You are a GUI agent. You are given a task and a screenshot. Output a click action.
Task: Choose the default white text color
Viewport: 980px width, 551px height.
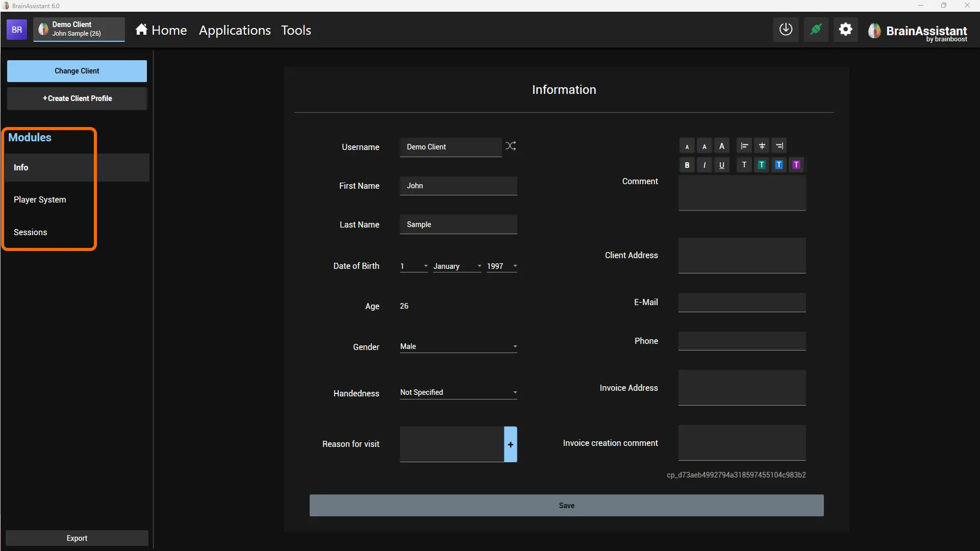click(x=744, y=165)
